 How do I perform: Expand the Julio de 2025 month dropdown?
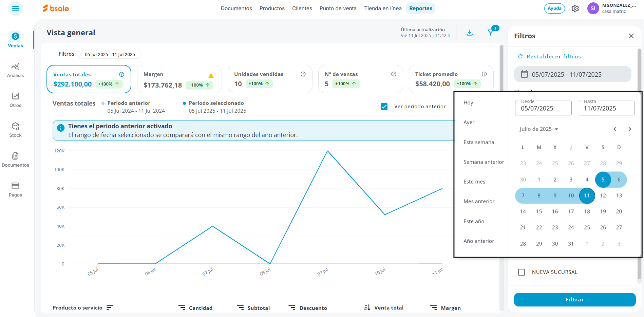pyautogui.click(x=539, y=129)
